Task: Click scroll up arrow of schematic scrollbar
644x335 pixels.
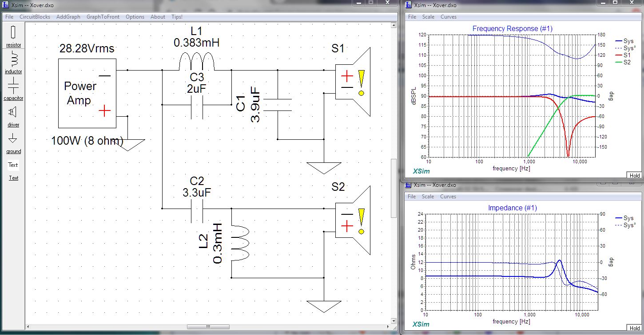Action: (394, 26)
